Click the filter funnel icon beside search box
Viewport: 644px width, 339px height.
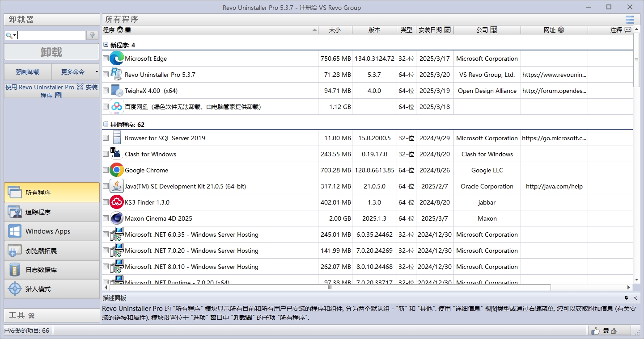(92, 34)
